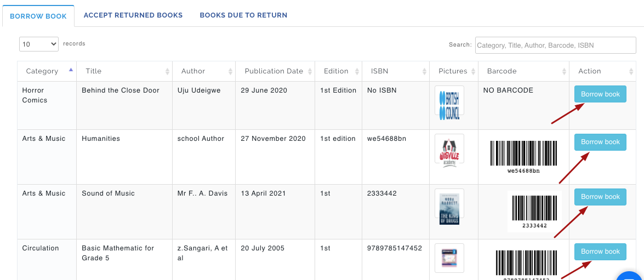The height and width of the screenshot is (280, 644).
Task: Open the Accept Returned Books tab
Action: pyautogui.click(x=133, y=15)
